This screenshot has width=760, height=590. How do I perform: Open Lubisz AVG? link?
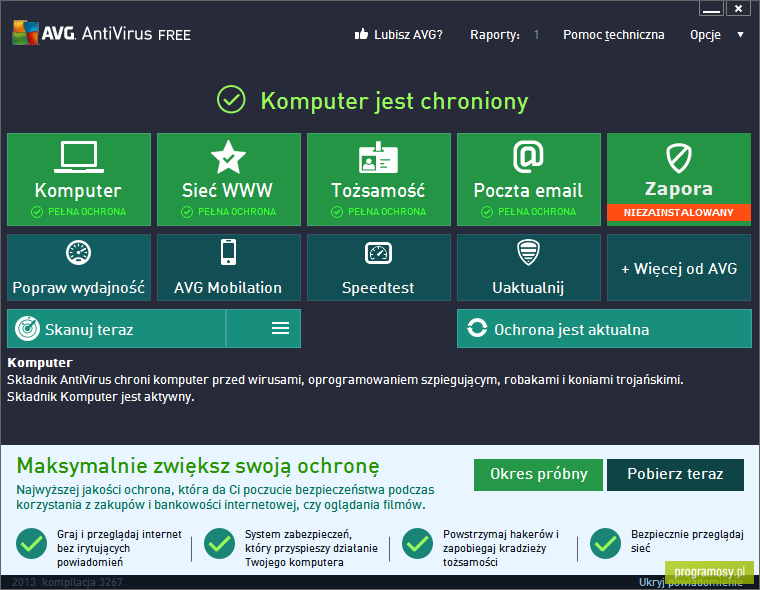pos(408,35)
